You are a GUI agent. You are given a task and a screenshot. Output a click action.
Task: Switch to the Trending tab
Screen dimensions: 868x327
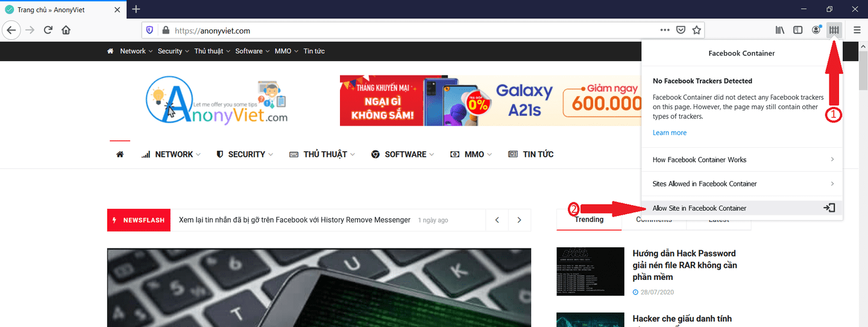click(589, 220)
